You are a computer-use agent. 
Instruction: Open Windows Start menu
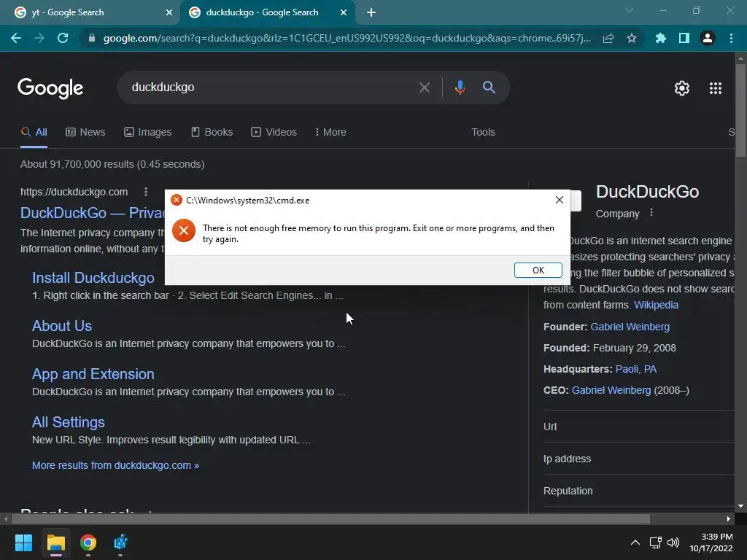(x=23, y=542)
